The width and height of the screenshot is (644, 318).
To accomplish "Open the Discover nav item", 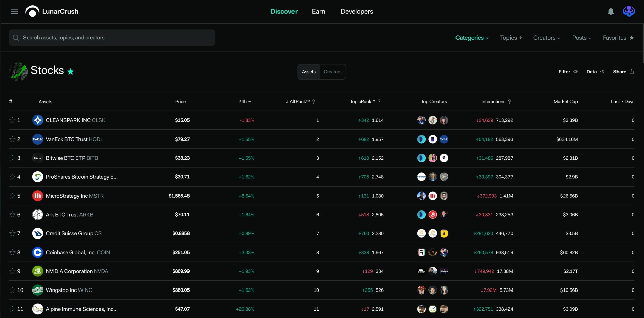I will [284, 11].
